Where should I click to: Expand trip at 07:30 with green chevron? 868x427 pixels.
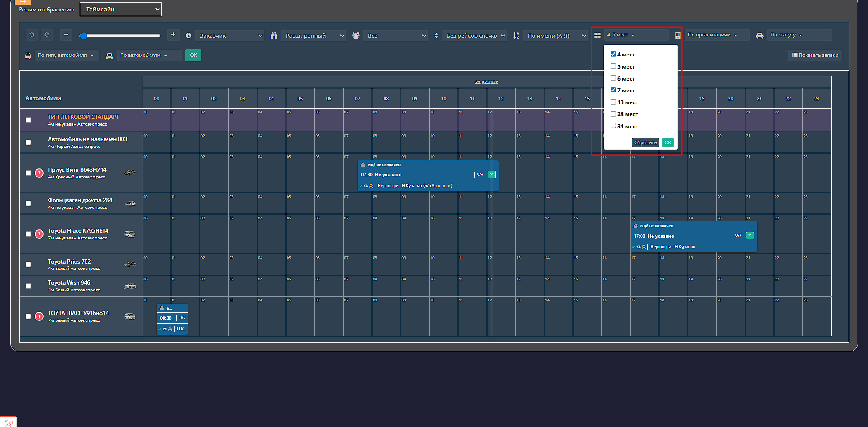pos(492,174)
